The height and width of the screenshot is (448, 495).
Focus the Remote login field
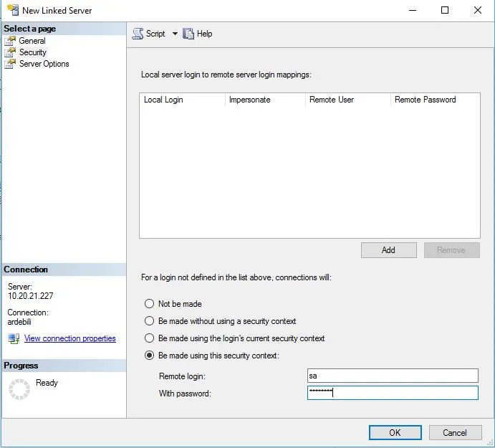393,376
